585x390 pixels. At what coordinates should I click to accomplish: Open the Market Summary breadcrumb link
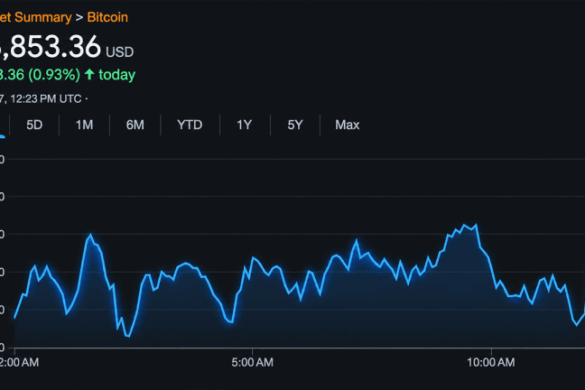point(35,17)
